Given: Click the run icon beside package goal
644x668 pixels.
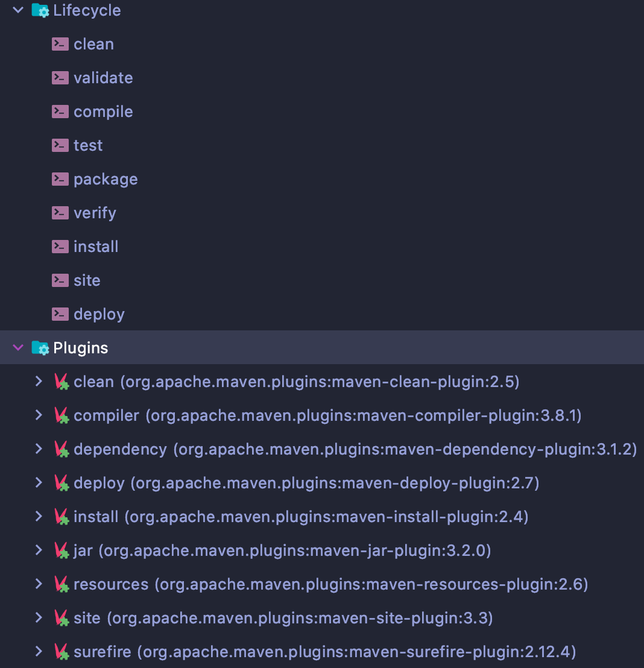Looking at the screenshot, I should click(x=60, y=179).
